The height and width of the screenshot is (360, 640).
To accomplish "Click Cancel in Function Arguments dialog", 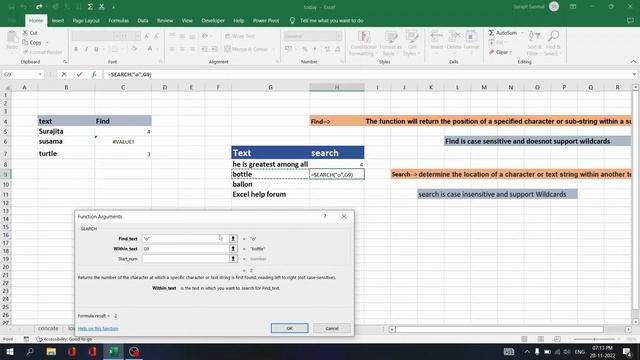I will coord(332,328).
